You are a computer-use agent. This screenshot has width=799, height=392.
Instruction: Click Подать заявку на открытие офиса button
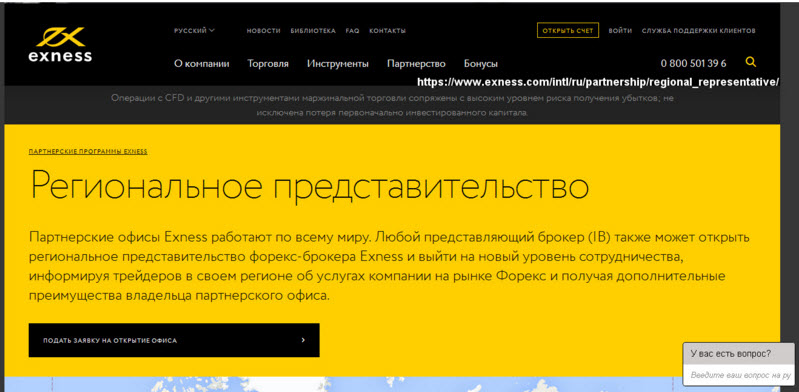click(174, 340)
